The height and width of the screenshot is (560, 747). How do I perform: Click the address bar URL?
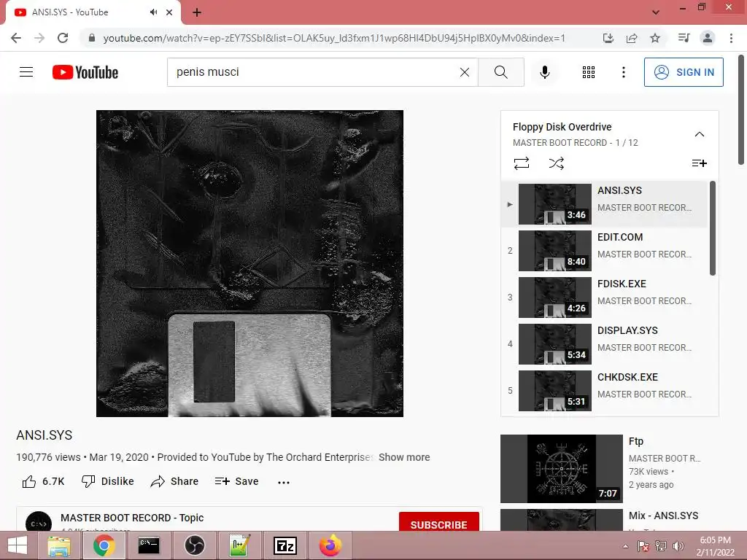(334, 38)
